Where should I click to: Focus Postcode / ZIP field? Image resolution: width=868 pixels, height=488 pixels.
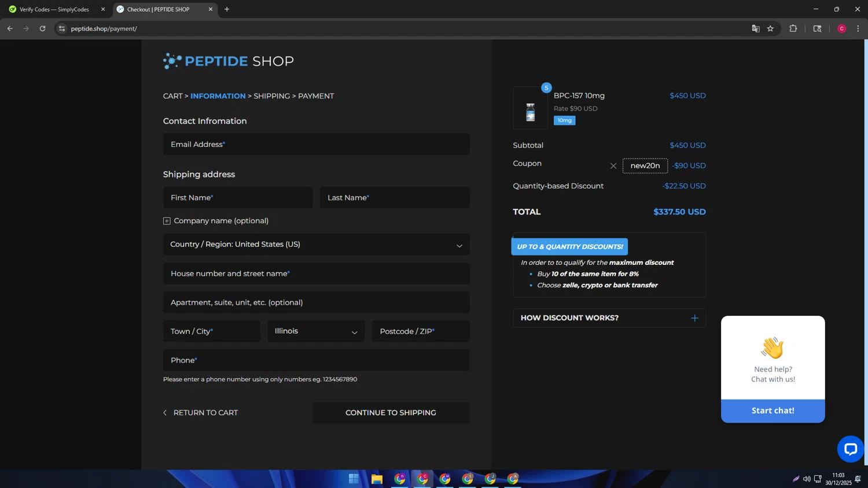(421, 331)
